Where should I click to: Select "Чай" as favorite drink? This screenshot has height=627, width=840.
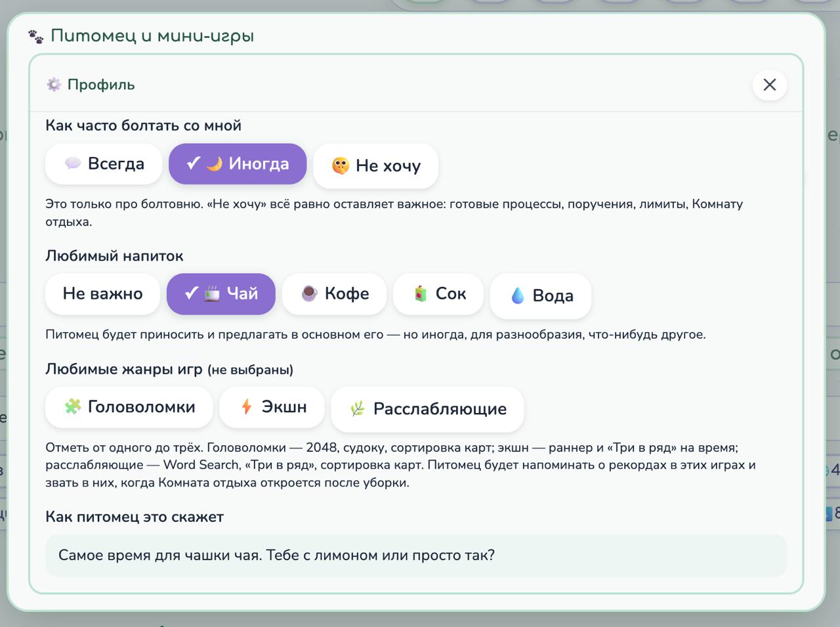click(221, 293)
